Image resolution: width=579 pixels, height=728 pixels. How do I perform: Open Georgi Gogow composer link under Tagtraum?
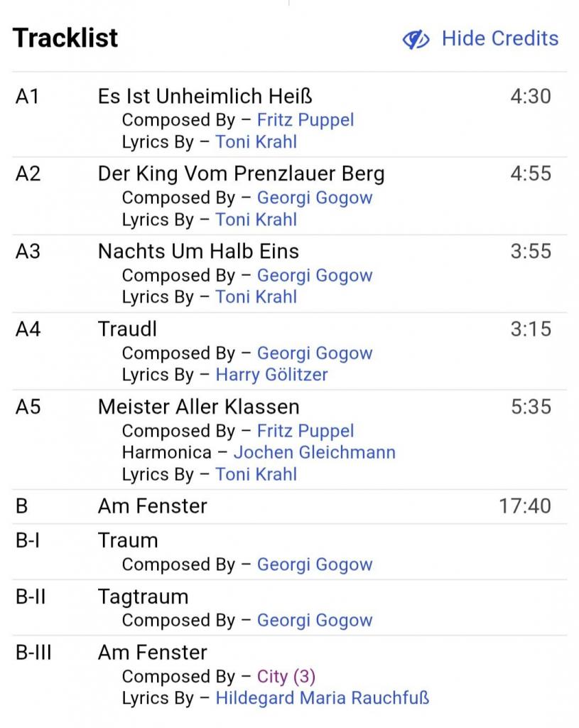click(x=314, y=620)
